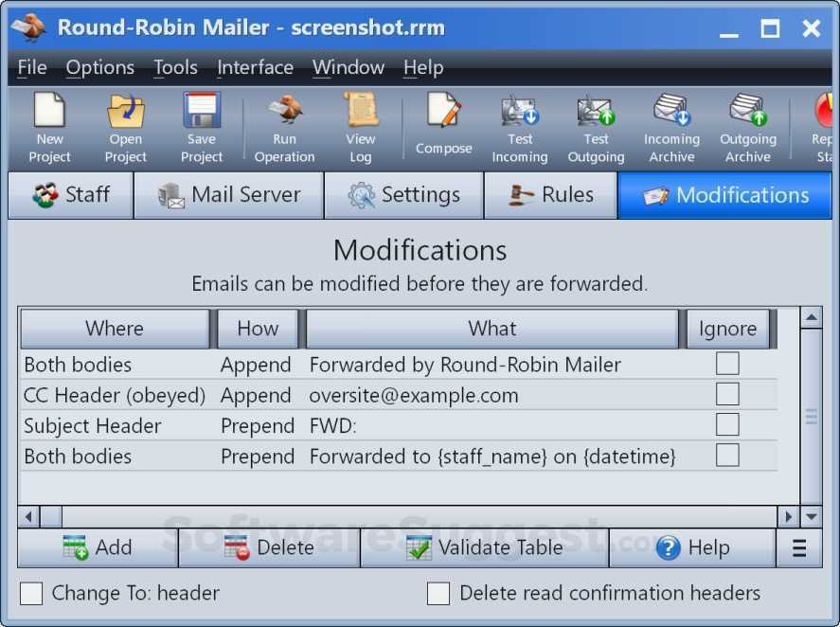Maximize the Round-Robin Mailer window
The height and width of the screenshot is (627, 840).
770,27
